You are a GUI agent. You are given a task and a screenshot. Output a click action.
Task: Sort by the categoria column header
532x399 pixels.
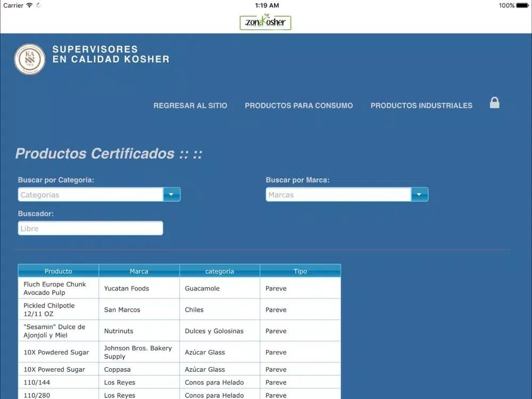point(220,271)
